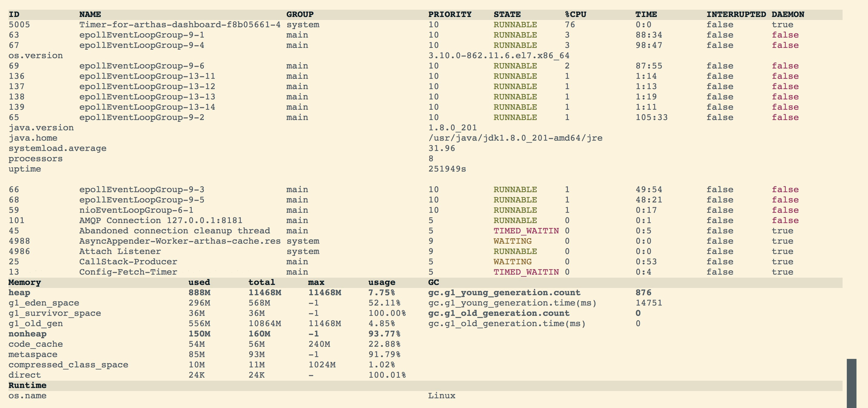Click the os.name value Linux
868x408 pixels.
click(x=441, y=396)
